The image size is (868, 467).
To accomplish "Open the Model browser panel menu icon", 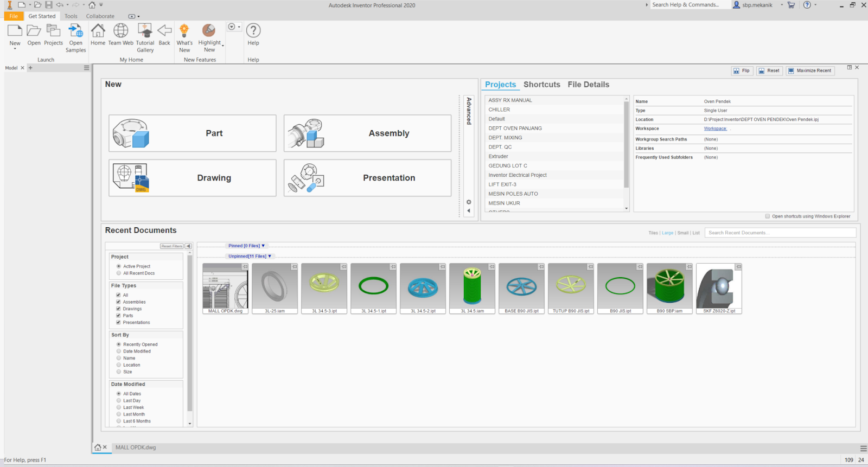I will pyautogui.click(x=86, y=68).
